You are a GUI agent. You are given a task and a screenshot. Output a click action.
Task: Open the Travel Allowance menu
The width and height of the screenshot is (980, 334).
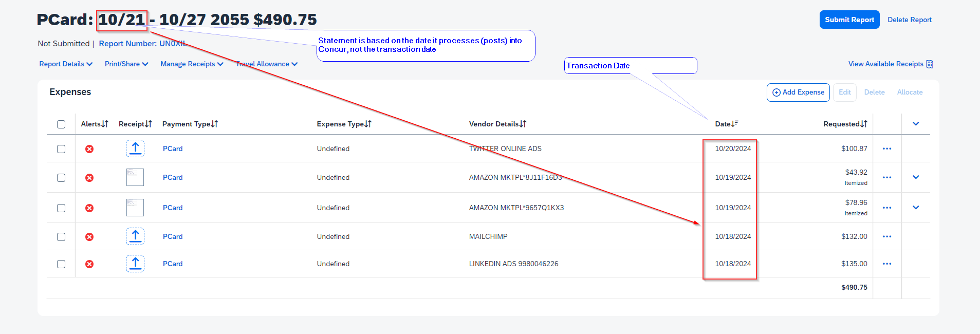click(266, 64)
